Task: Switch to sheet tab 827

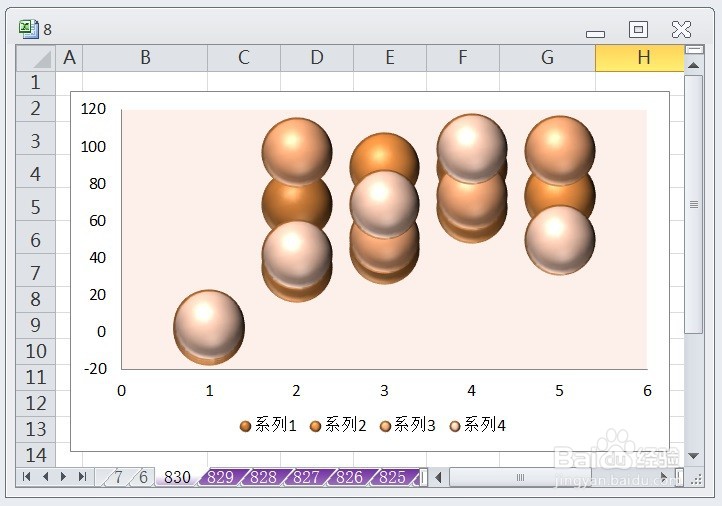Action: click(x=306, y=477)
